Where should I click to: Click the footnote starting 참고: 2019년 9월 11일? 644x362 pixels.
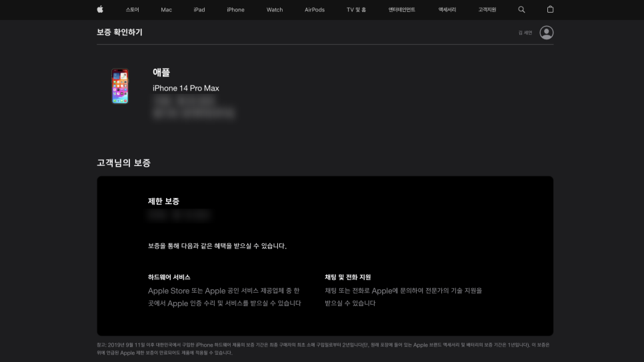click(x=323, y=349)
